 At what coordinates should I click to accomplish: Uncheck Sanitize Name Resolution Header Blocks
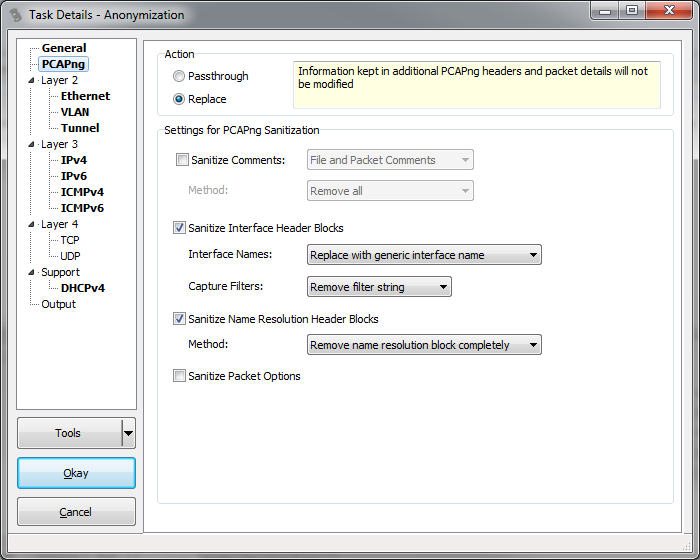pyautogui.click(x=179, y=319)
